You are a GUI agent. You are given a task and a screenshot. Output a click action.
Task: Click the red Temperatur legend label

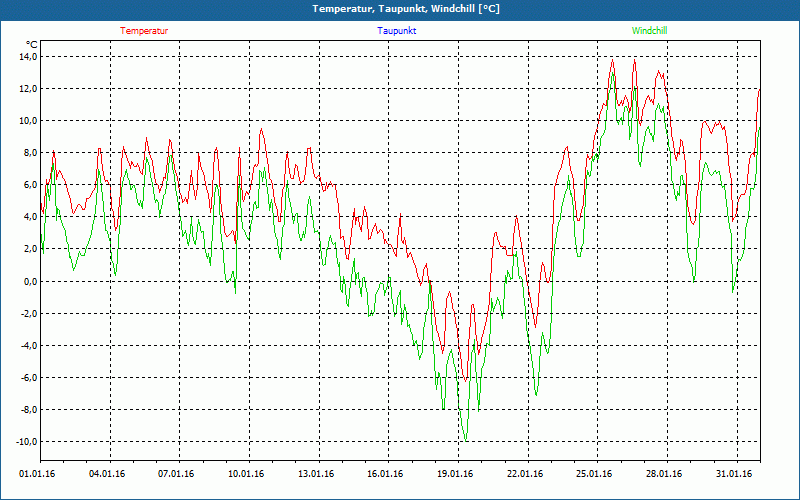coord(144,31)
